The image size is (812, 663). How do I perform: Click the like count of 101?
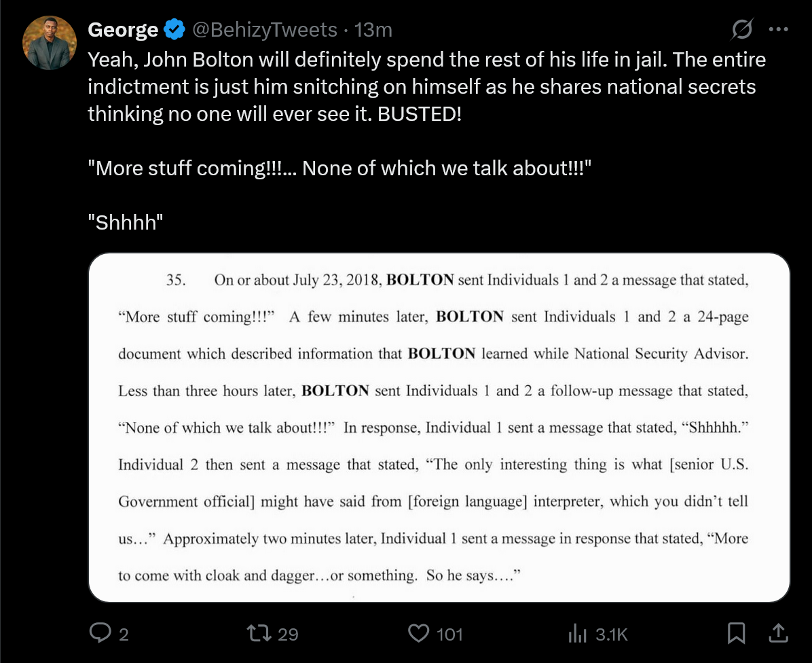(449, 634)
